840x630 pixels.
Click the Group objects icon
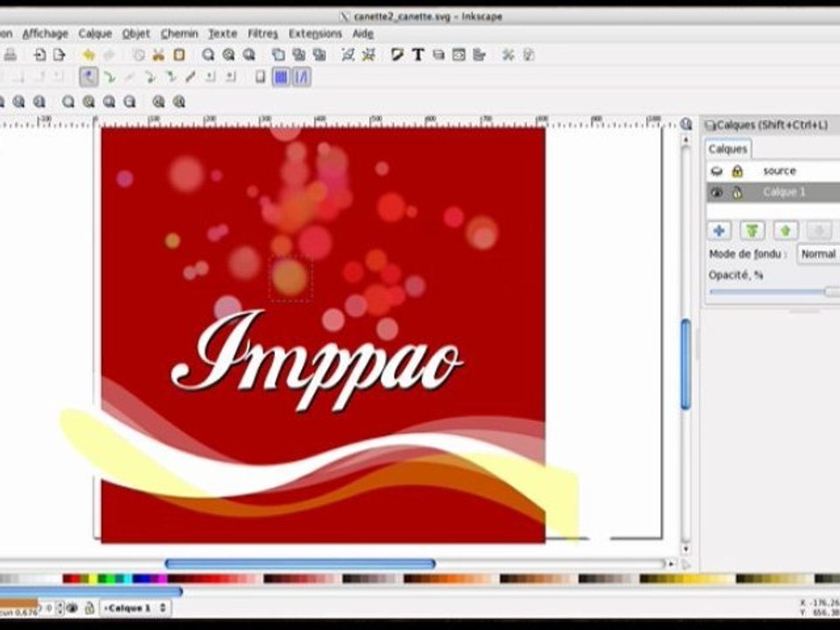347,54
